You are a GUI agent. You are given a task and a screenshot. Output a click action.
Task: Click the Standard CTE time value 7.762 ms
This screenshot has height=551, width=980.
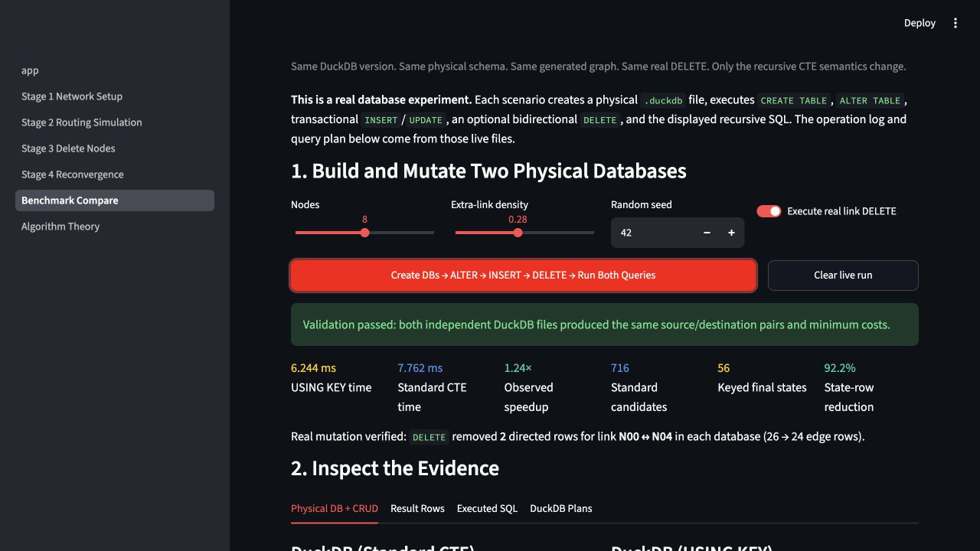click(420, 368)
